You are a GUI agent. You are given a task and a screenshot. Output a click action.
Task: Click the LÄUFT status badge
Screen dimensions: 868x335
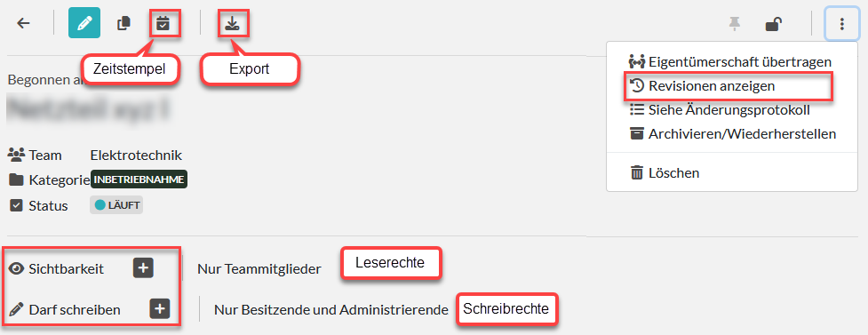(x=116, y=205)
